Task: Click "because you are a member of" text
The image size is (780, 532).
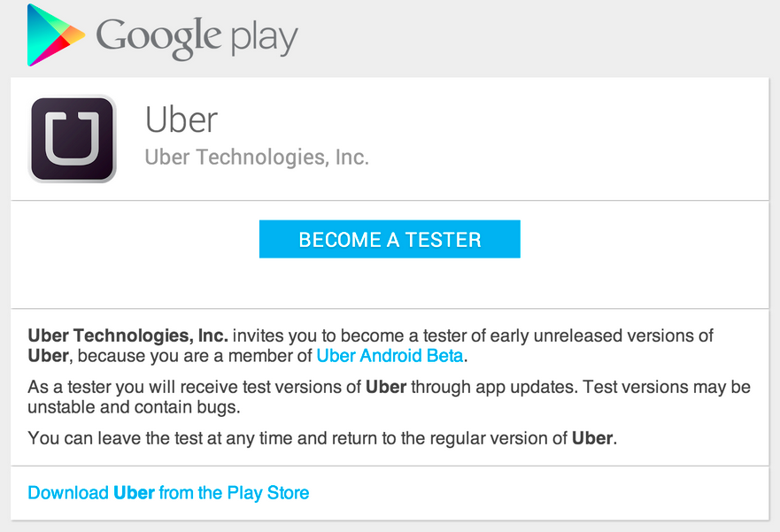Action: (x=195, y=357)
